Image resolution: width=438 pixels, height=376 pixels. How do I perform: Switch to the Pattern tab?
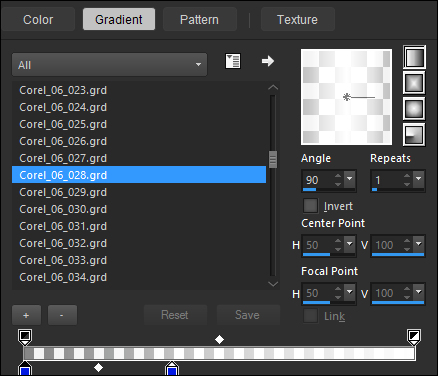click(199, 19)
